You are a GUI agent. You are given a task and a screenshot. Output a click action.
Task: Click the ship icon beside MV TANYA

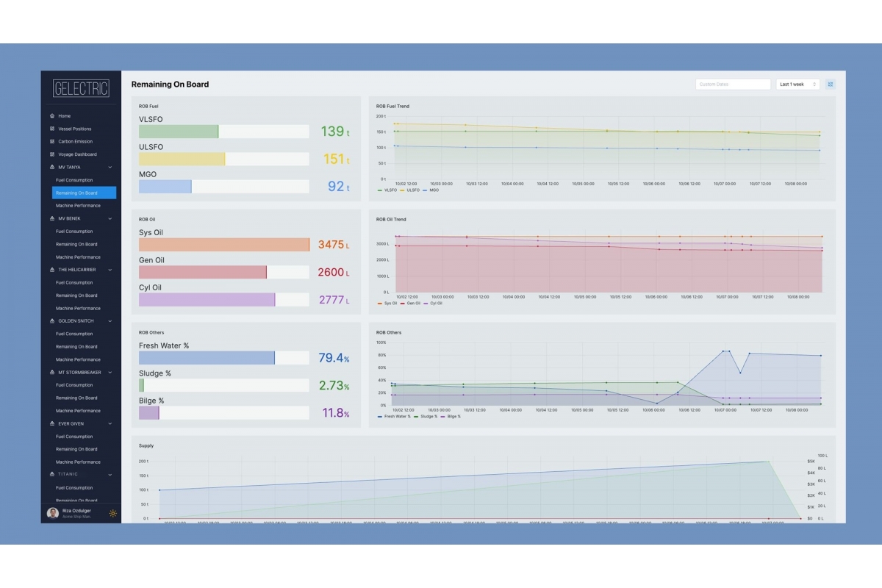click(x=51, y=167)
